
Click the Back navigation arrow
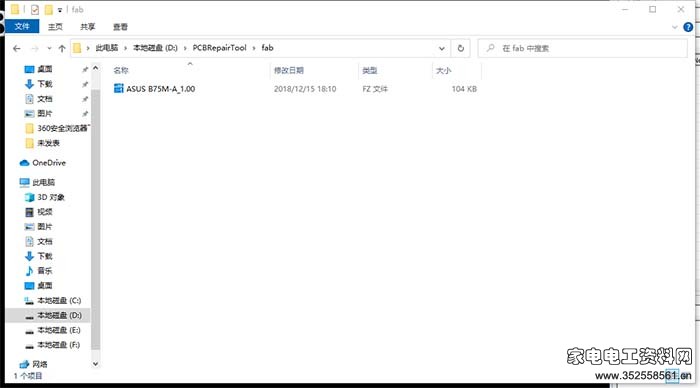point(17,48)
